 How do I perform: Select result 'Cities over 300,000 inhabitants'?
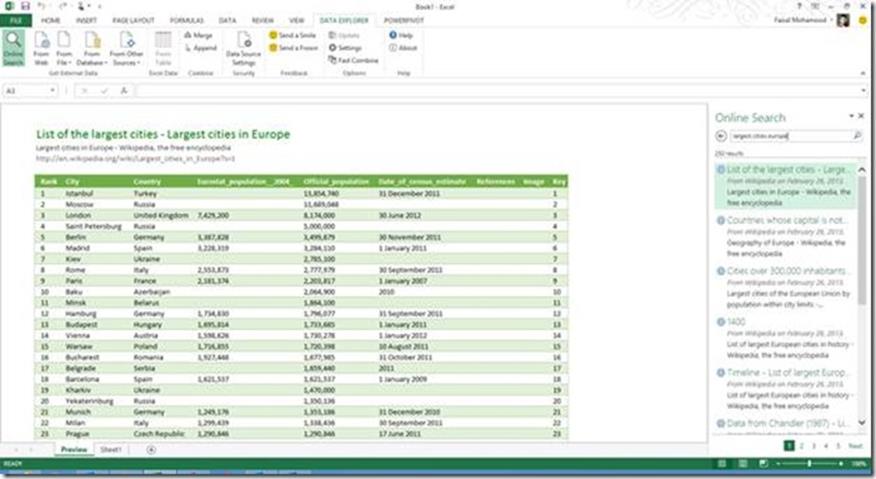point(784,287)
